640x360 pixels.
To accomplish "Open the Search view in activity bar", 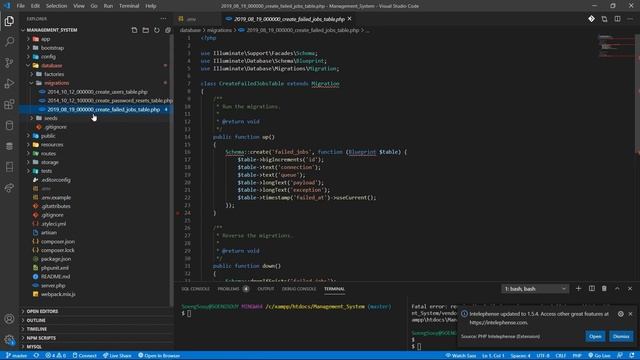I will (9, 42).
